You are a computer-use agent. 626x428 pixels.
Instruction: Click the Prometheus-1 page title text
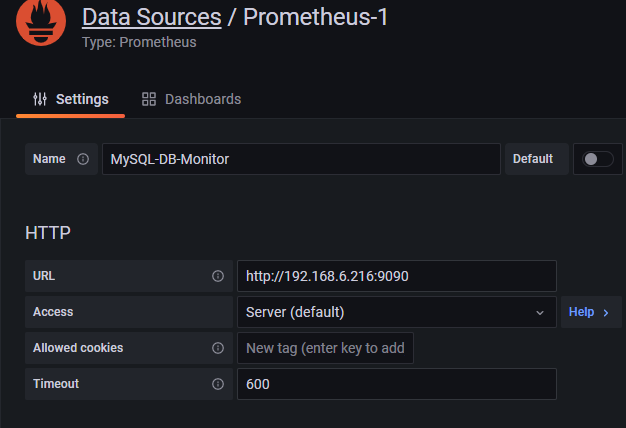pyautogui.click(x=315, y=17)
